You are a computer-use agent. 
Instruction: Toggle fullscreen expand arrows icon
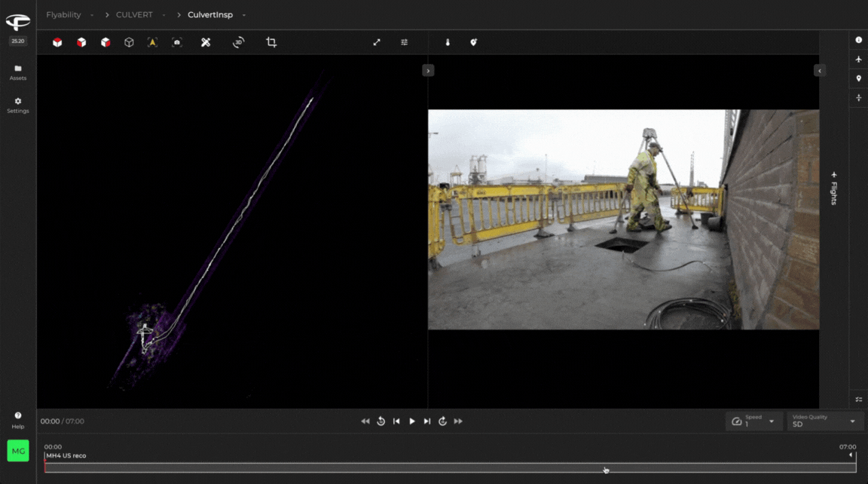click(377, 42)
